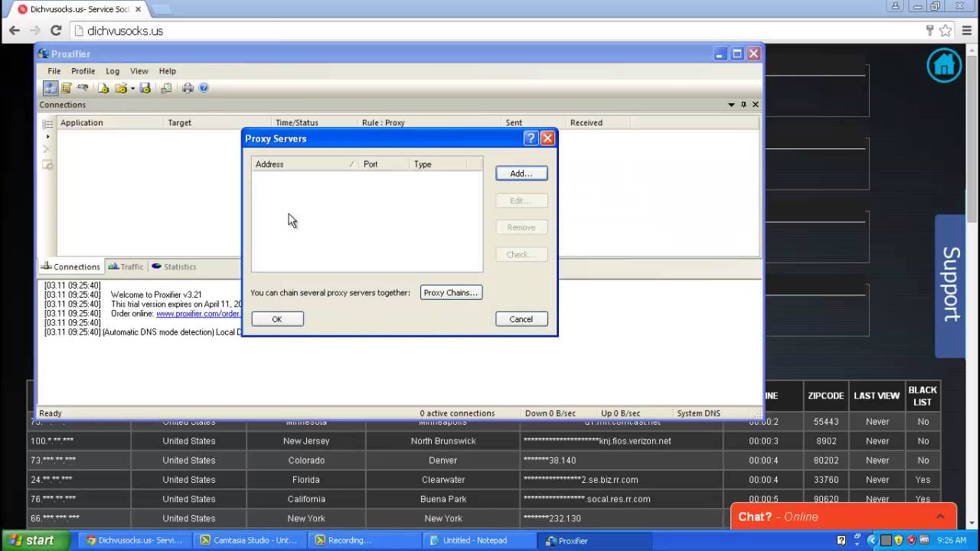This screenshot has height=551, width=980.
Task: Select the Denver city cell
Action: [443, 460]
